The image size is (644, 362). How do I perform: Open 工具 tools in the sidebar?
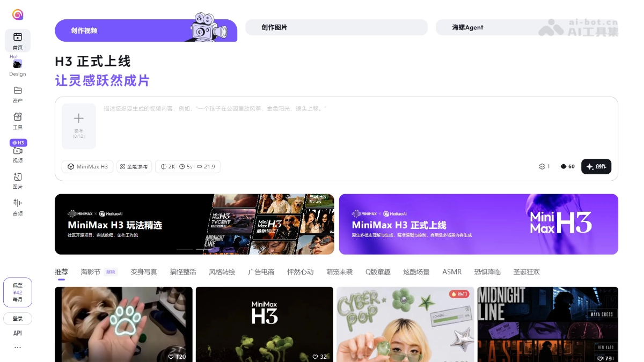18,121
